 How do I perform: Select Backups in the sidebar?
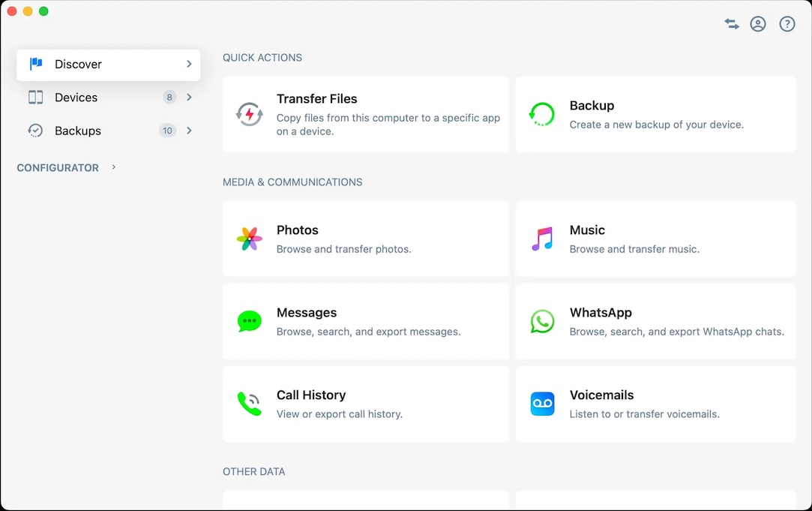click(x=108, y=131)
